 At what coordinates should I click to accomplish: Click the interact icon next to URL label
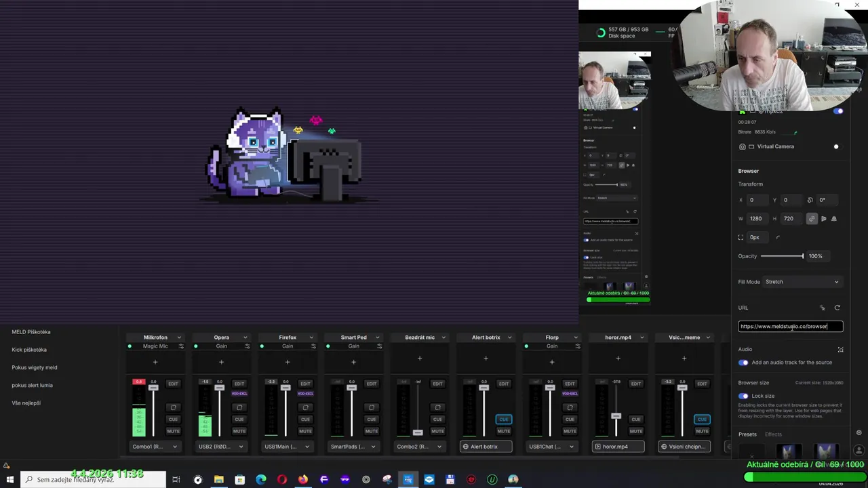coord(823,308)
